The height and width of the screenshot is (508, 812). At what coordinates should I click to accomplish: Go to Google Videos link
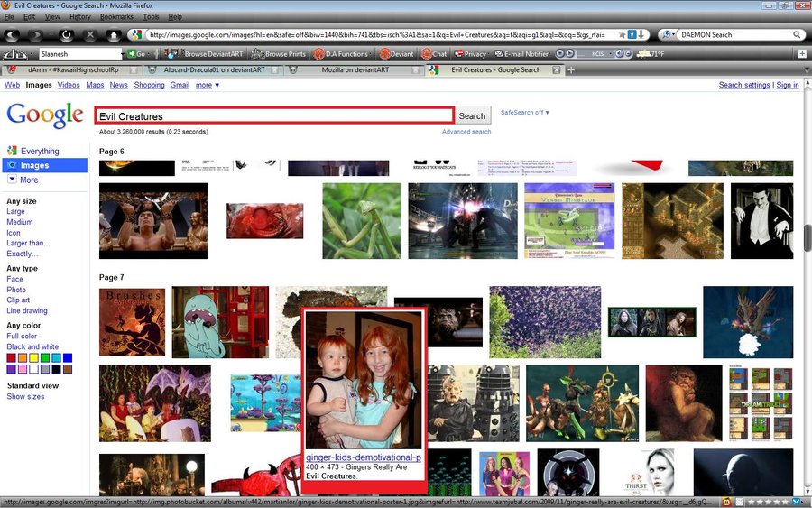(x=69, y=85)
